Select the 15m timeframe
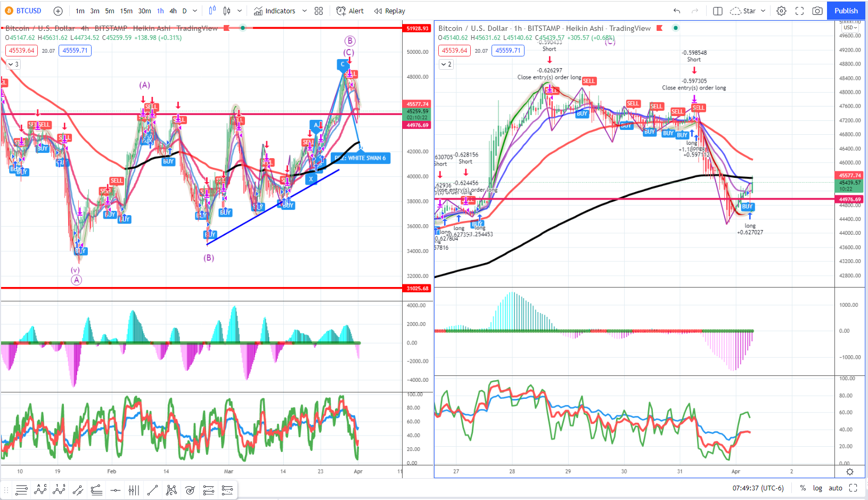Screen dimensions: 868x500 (x=126, y=11)
